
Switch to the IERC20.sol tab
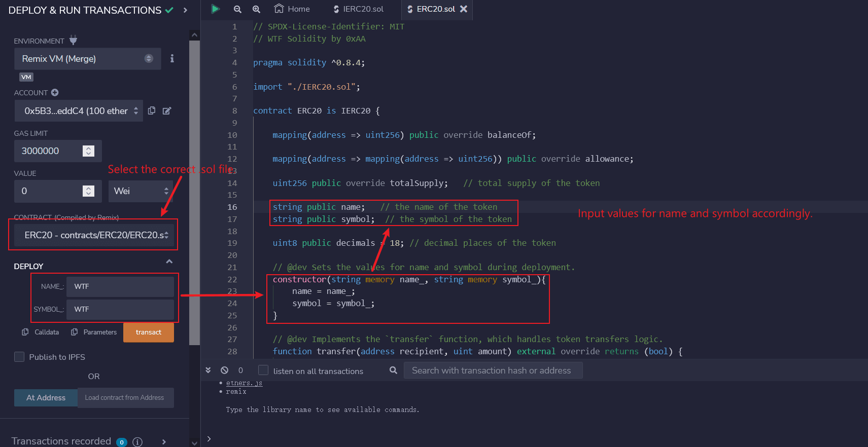pyautogui.click(x=358, y=9)
